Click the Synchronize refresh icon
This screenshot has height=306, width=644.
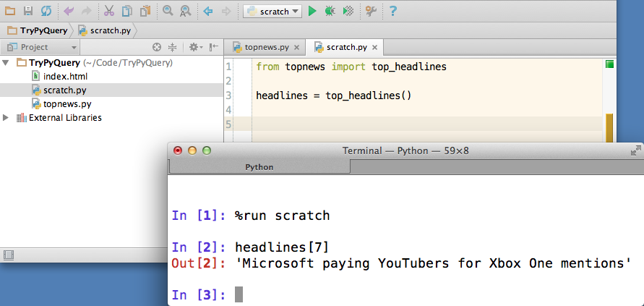pyautogui.click(x=46, y=11)
